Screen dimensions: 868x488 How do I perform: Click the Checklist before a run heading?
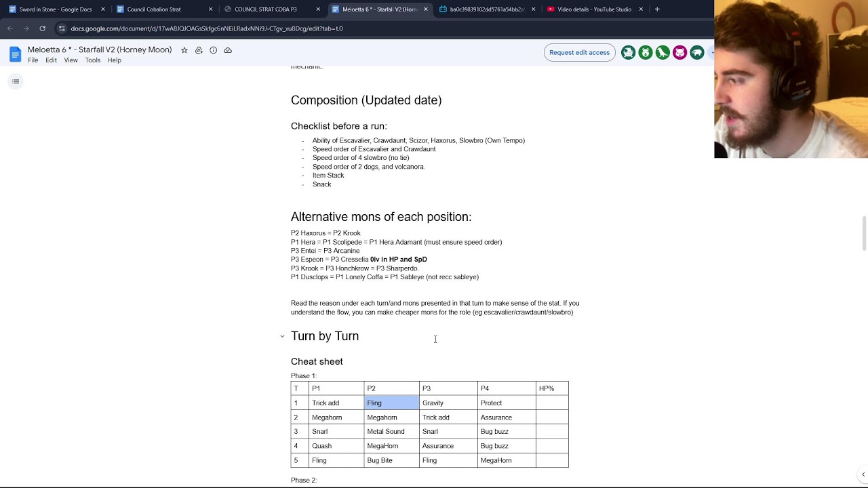click(x=339, y=126)
